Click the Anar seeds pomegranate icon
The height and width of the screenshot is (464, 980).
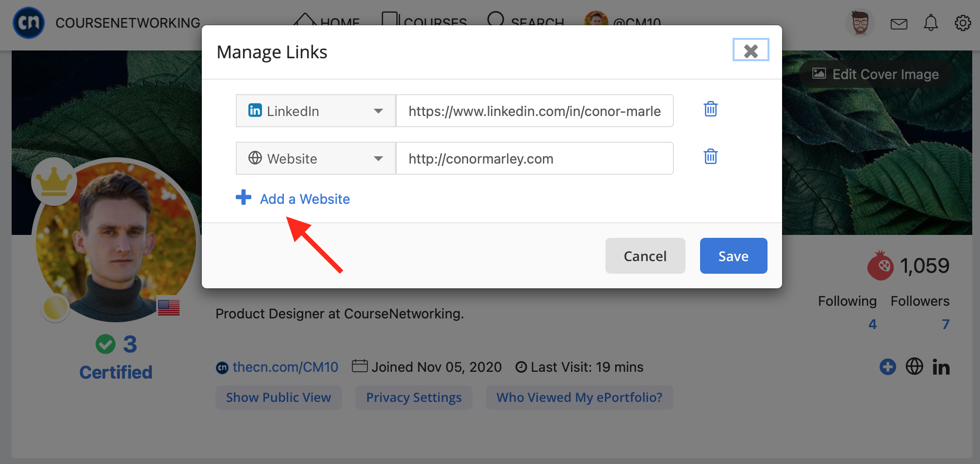[881, 265]
